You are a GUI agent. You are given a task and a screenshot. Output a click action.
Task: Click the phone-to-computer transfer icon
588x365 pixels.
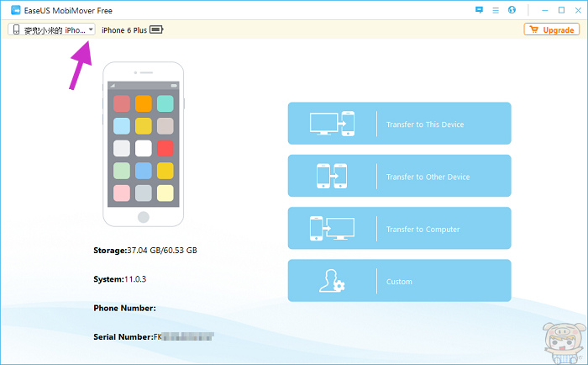coord(332,228)
